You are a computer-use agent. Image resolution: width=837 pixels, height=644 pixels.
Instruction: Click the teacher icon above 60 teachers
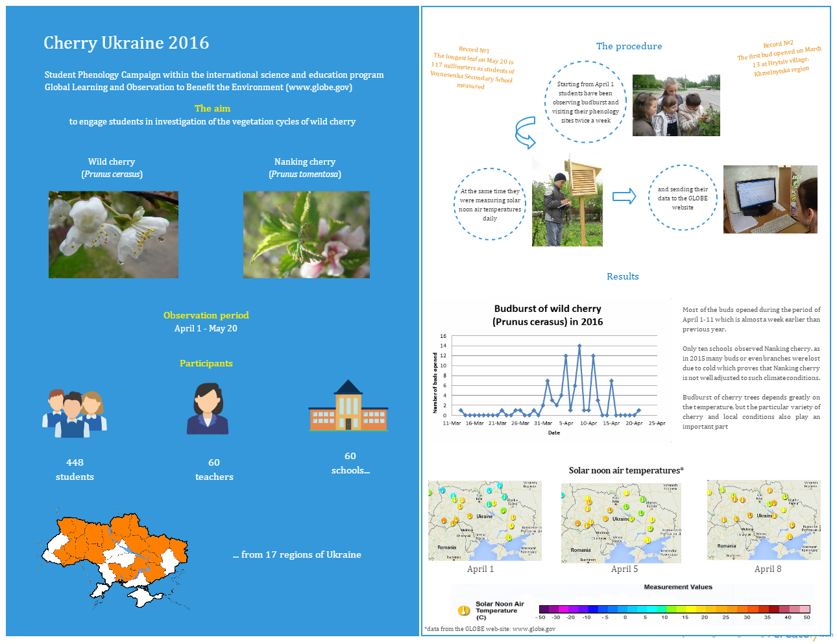pos(208,409)
